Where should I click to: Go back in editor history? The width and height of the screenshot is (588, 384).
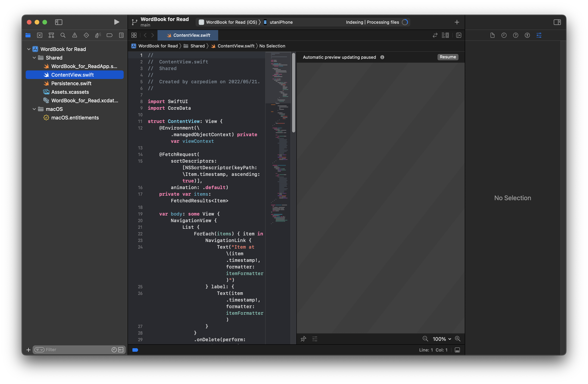click(145, 35)
